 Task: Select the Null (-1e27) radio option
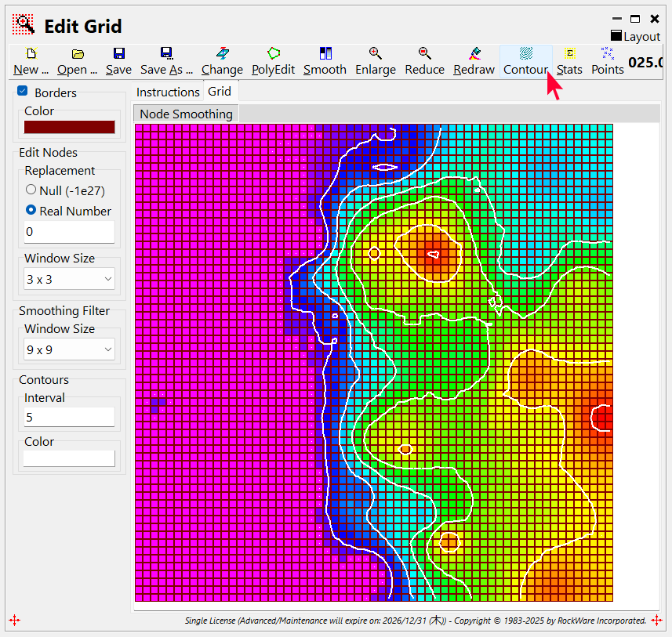[31, 190]
